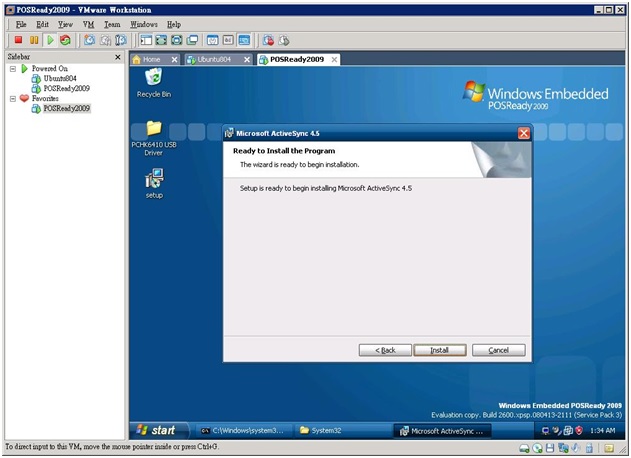631x458 pixels.
Task: Open the VM menu
Action: (89, 25)
